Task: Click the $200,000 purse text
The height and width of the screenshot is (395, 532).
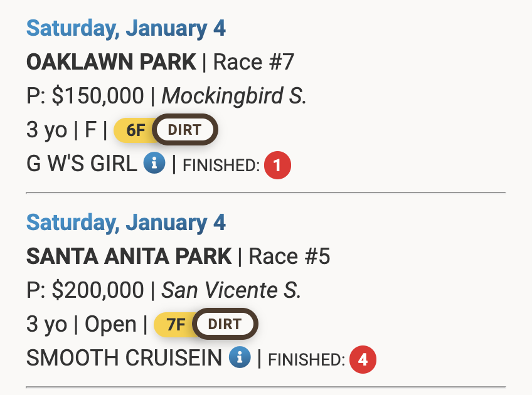Action: 98,290
